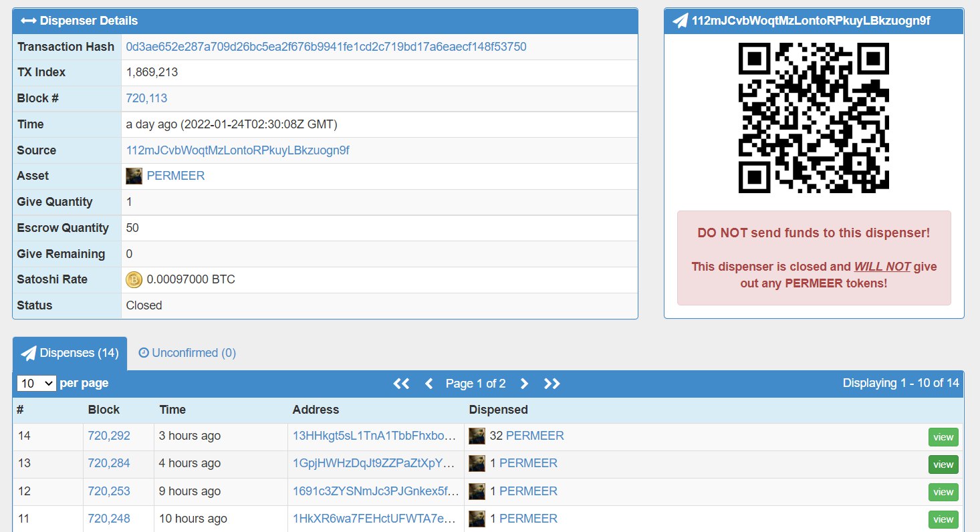The width and height of the screenshot is (980, 532).
Task: Click the Displaying 1 - 10 of 14 text
Action: click(901, 383)
